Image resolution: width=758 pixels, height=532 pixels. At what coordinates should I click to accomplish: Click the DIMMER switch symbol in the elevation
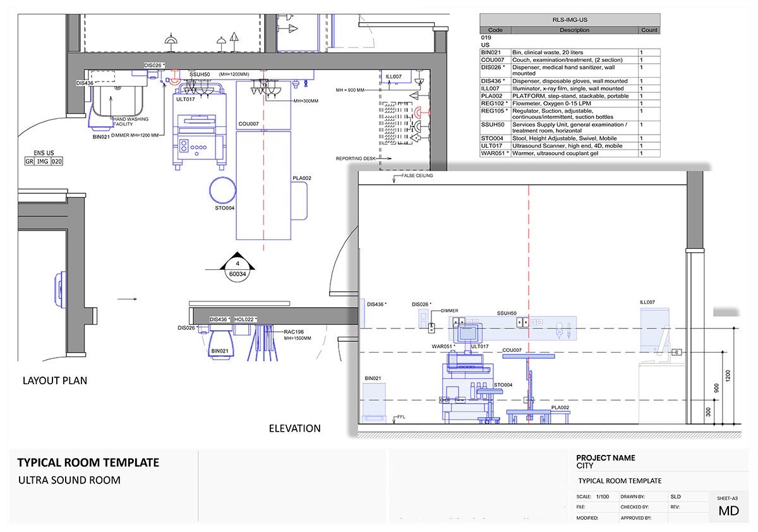(431, 327)
